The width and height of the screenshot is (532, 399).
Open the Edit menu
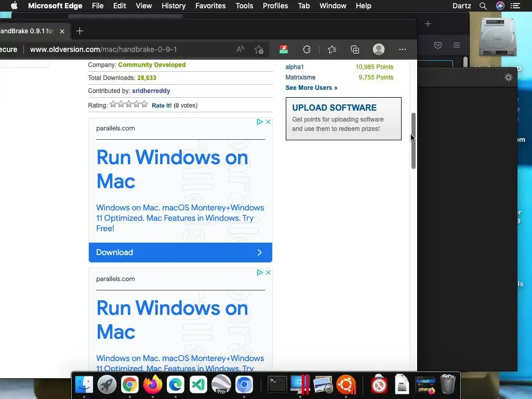click(119, 6)
